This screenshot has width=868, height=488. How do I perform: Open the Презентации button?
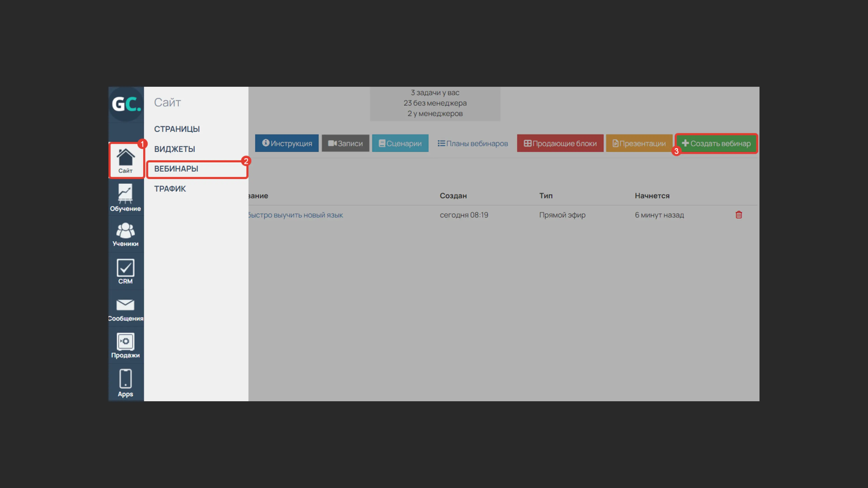coord(639,143)
